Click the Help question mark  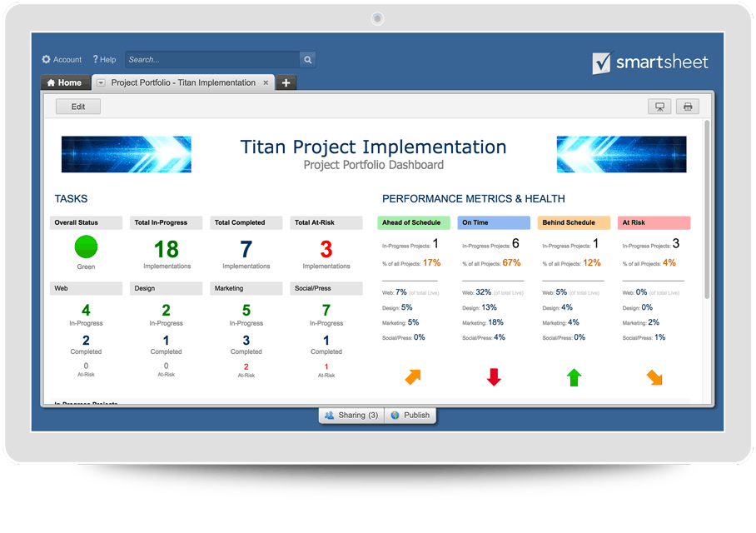96,60
